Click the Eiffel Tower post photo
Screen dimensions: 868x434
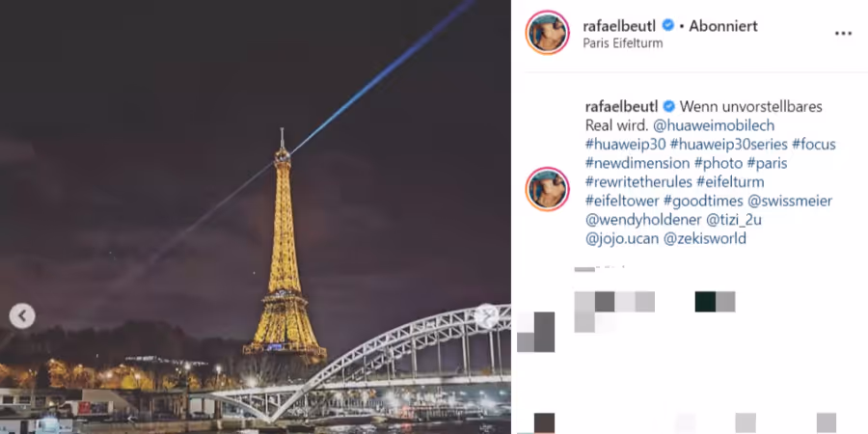click(256, 217)
